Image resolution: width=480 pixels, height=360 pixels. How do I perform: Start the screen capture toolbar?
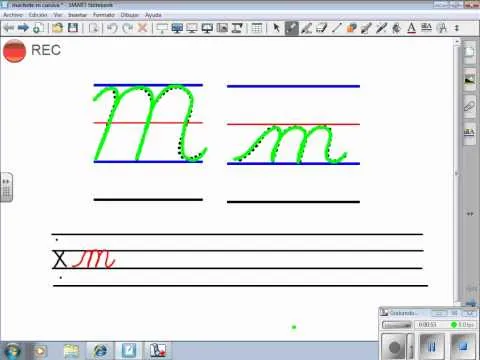pyautogui.click(x=222, y=28)
